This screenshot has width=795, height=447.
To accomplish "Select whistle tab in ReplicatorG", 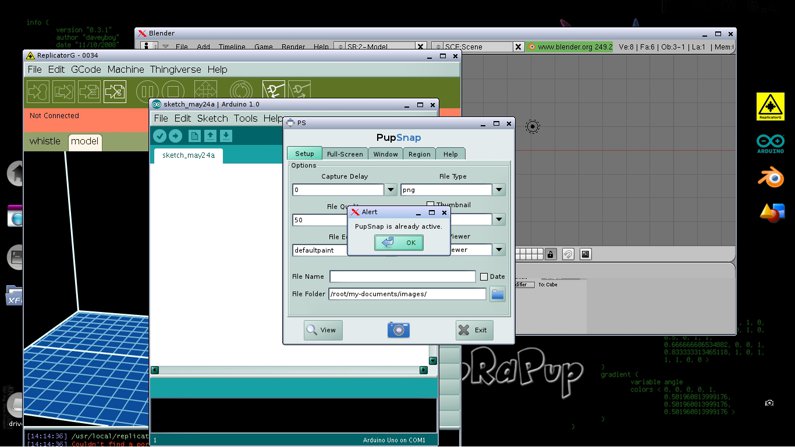I will (45, 141).
